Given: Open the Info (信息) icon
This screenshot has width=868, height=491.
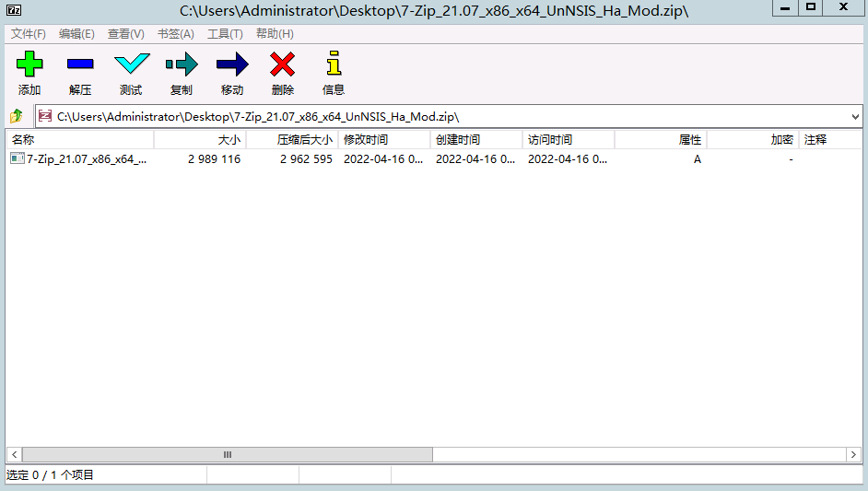Looking at the screenshot, I should [334, 64].
